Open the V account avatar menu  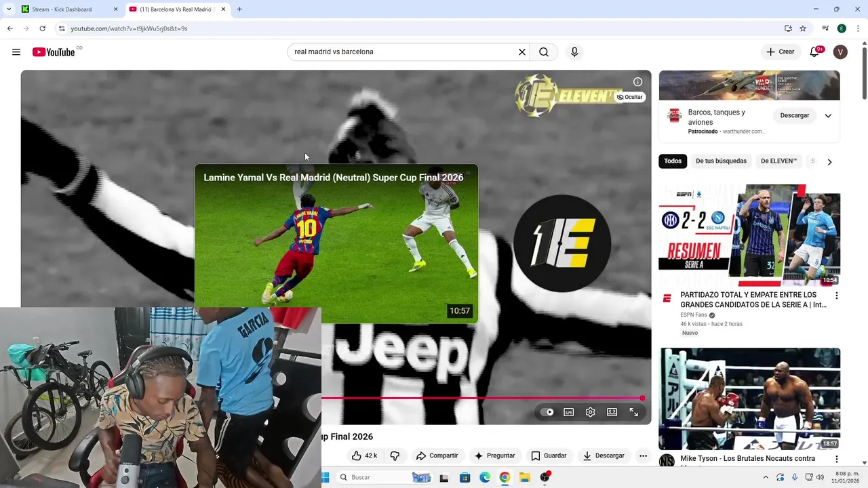pos(840,52)
